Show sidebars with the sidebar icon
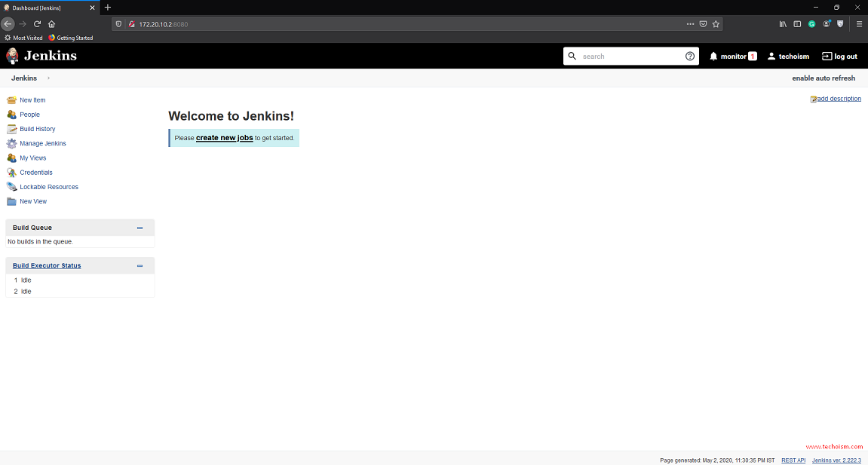 pyautogui.click(x=797, y=24)
